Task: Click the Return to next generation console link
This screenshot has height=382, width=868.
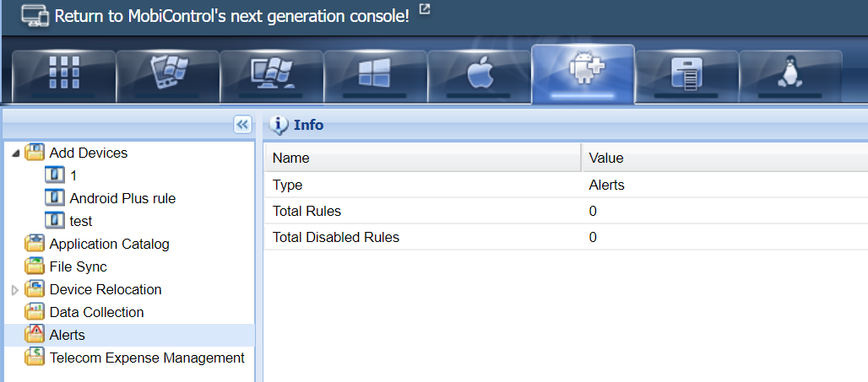Action: pyautogui.click(x=231, y=16)
